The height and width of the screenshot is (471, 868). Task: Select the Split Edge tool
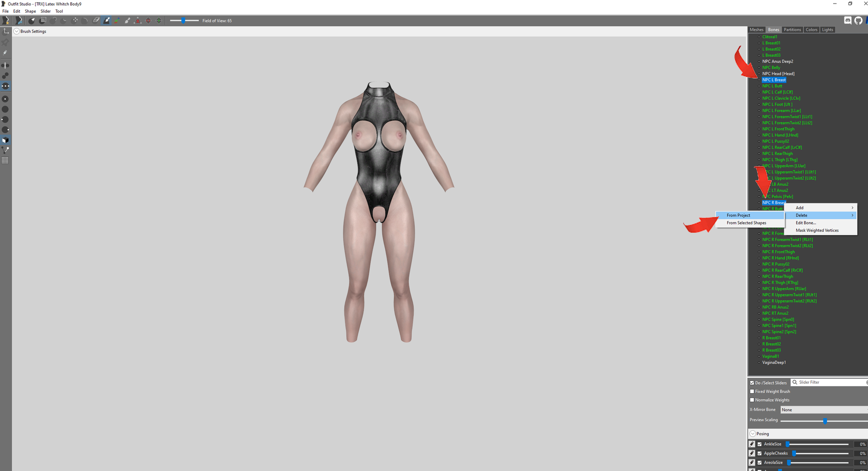point(159,20)
